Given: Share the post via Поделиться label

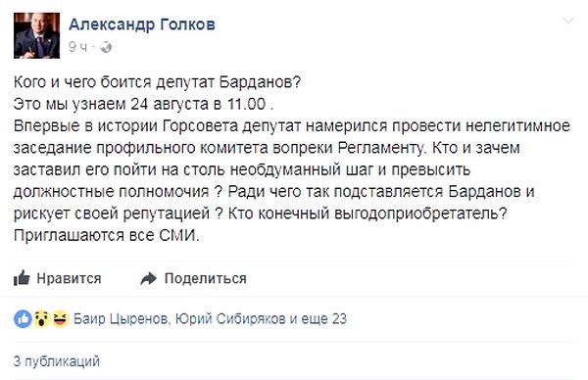Looking at the screenshot, I should (x=206, y=278).
